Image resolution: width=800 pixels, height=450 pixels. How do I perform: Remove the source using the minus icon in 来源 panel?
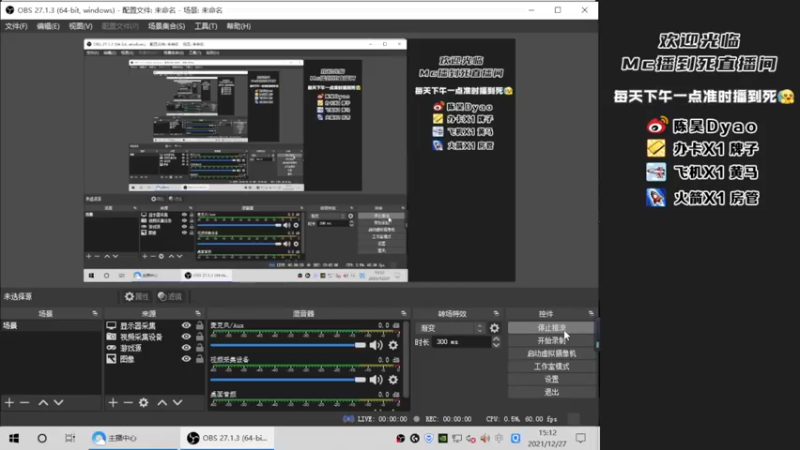point(128,403)
